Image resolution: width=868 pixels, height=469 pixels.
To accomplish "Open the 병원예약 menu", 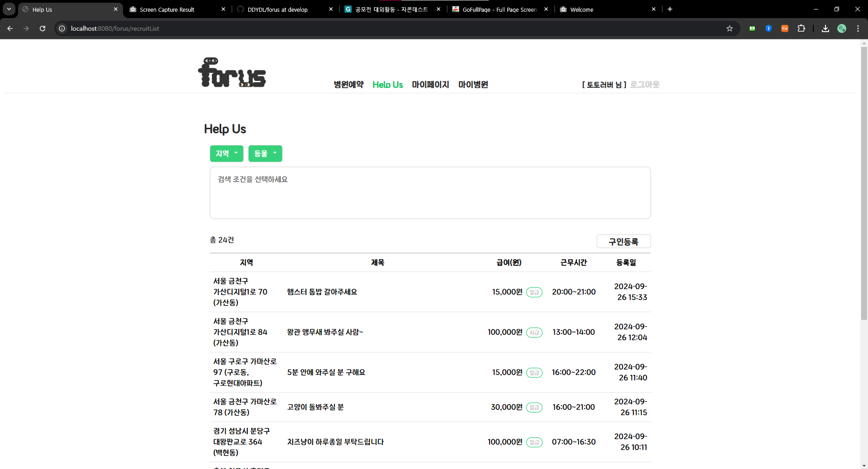I will [x=349, y=84].
